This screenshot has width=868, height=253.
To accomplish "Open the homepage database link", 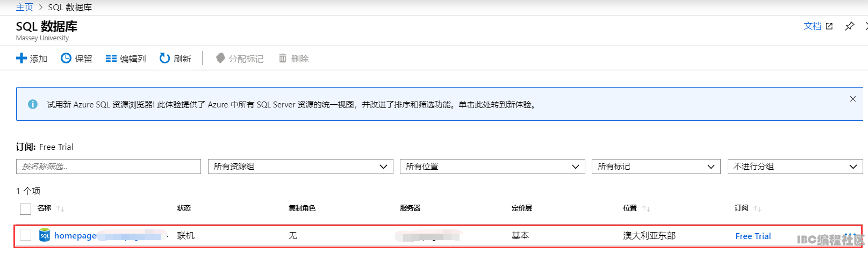I will coord(75,235).
